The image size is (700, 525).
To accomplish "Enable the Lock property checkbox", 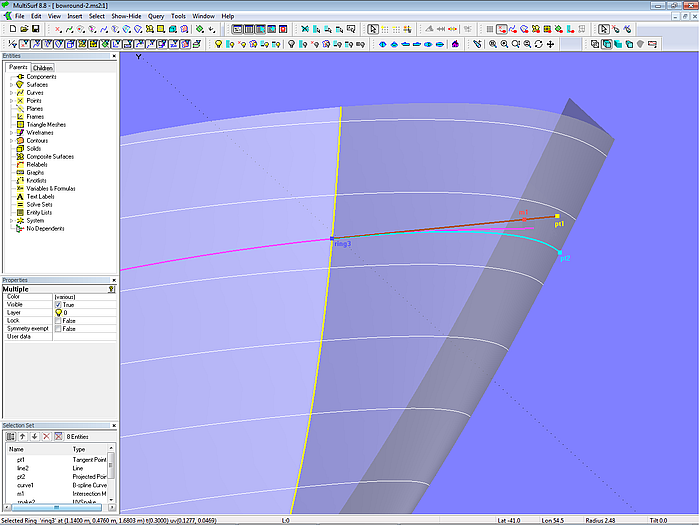I will click(58, 320).
